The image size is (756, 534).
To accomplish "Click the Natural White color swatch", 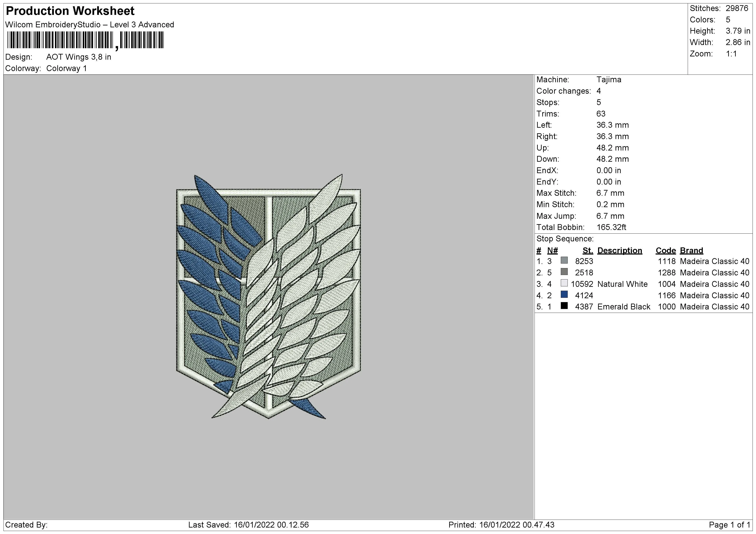I will tap(564, 283).
